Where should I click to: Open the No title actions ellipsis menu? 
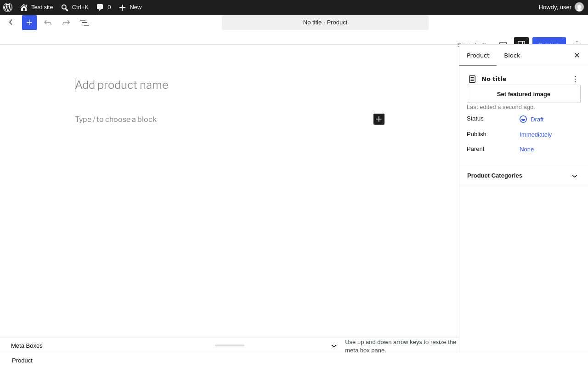tap(575, 79)
